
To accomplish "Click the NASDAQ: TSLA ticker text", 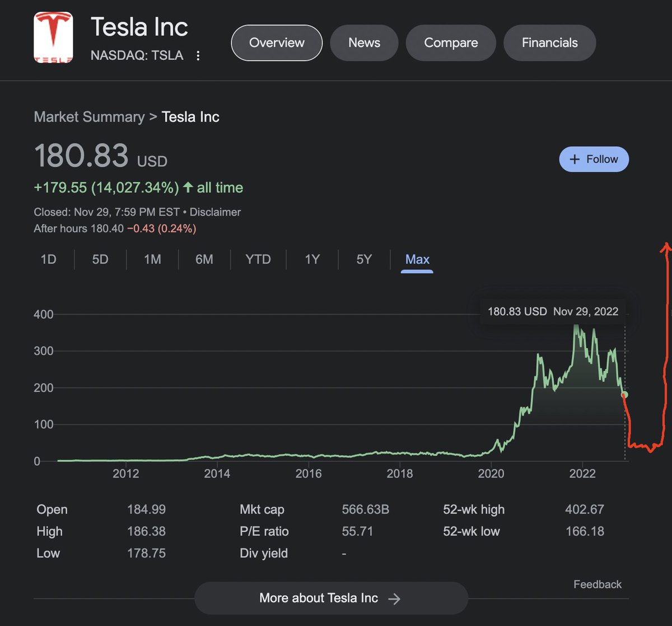I will click(137, 55).
